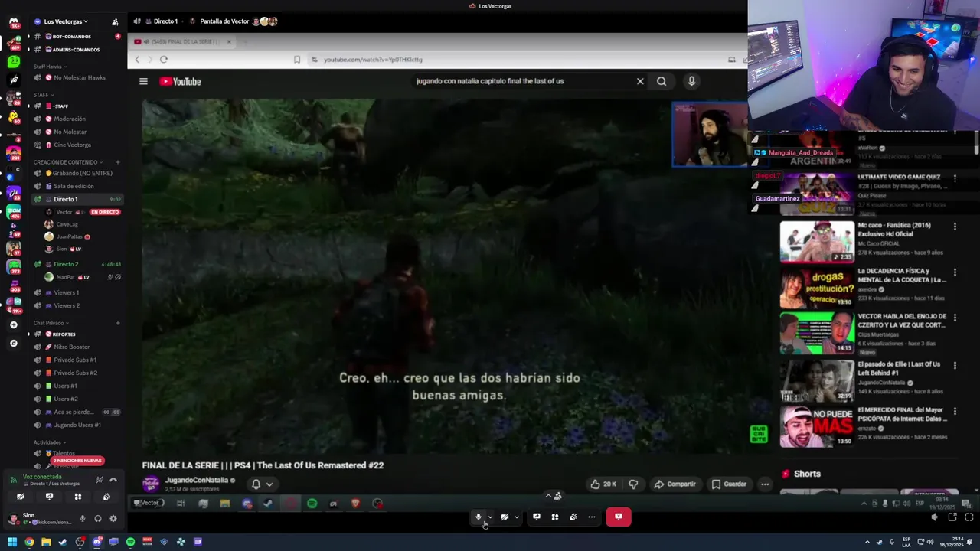Collapse CREACIÓN DE CONTENIDO category
This screenshot has width=980, height=551.
(x=67, y=162)
